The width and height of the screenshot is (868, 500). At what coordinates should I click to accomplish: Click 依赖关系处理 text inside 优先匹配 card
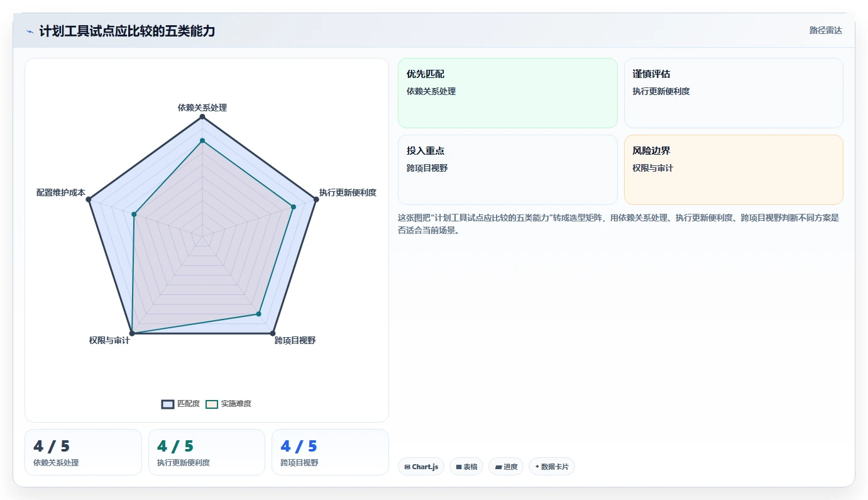pyautogui.click(x=431, y=91)
